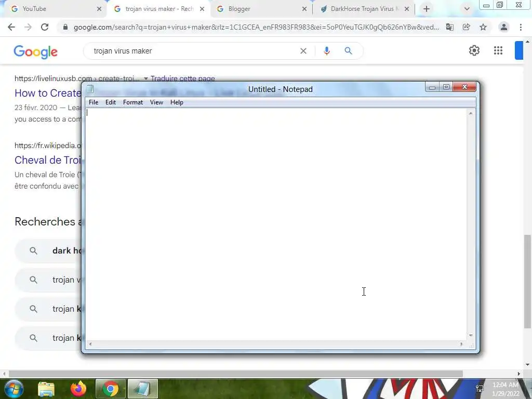Viewport: 532px width, 399px height.
Task: Select Notepad on the taskbar
Action: (x=143, y=389)
